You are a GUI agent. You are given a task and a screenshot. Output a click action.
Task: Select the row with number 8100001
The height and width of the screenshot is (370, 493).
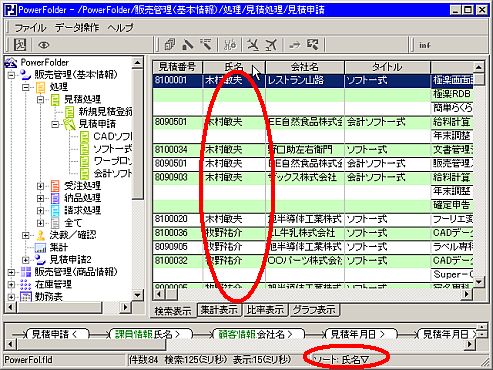coord(313,81)
